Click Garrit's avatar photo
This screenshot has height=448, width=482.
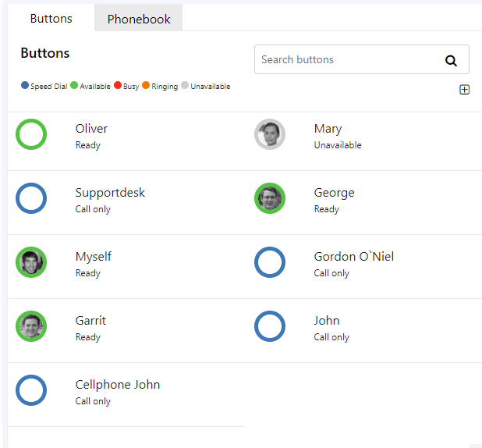pos(31,326)
